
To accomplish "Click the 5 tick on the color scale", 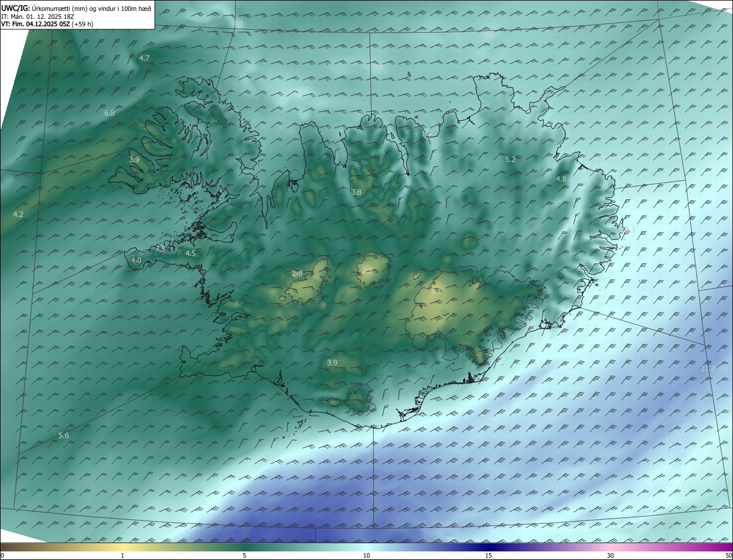I will coord(245,555).
